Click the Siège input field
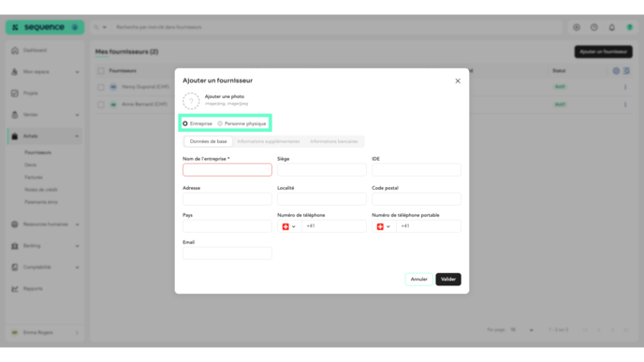Viewport: 644px width, 362px height. [x=322, y=170]
